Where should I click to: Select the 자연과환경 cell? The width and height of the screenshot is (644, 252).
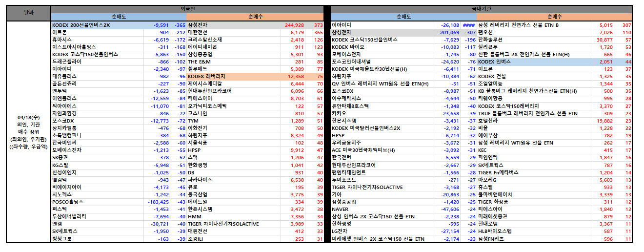(97, 113)
